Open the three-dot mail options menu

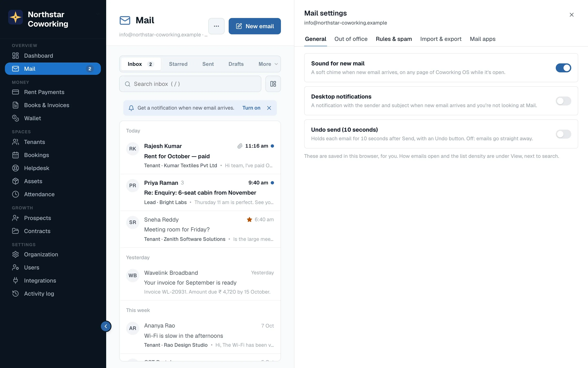point(216,26)
